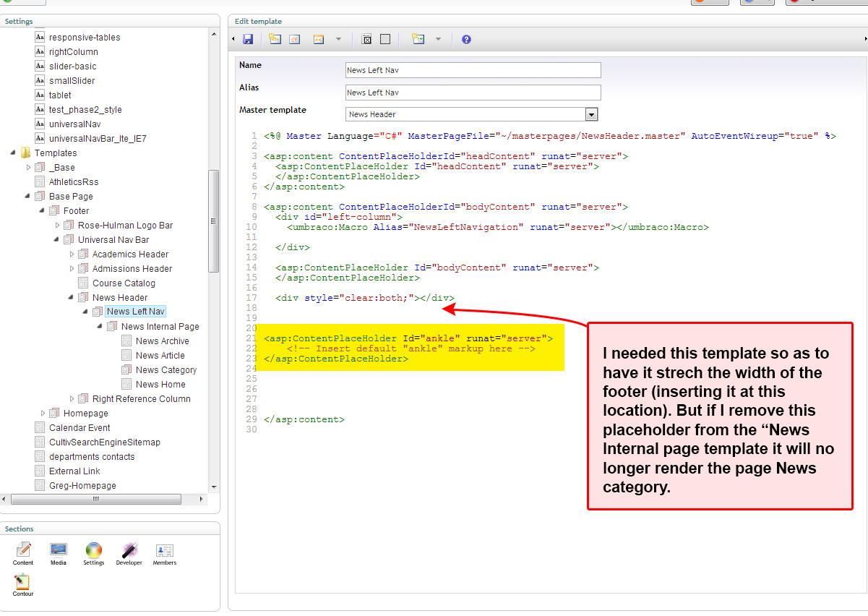Click the toolbar's right scroll arrow
This screenshot has height=616, width=868.
click(x=865, y=38)
